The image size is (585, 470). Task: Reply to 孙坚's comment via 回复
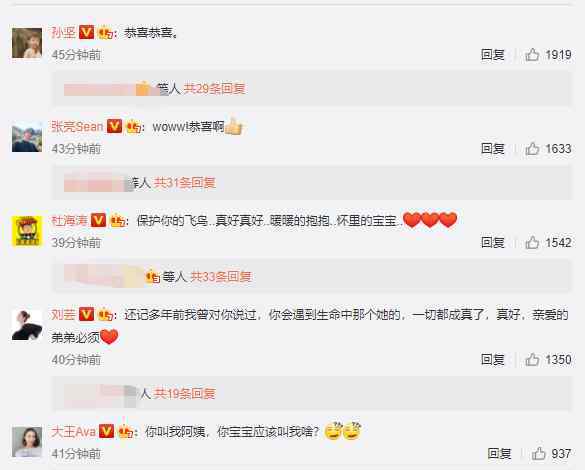[x=492, y=55]
